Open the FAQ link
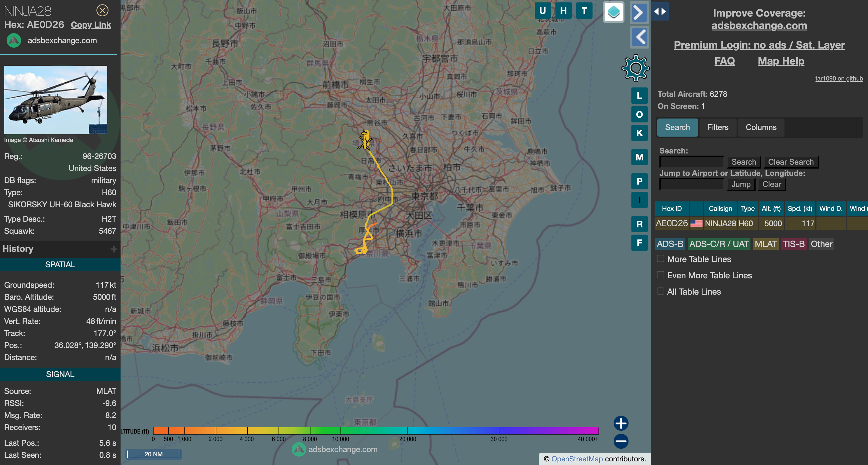The height and width of the screenshot is (465, 868). (725, 61)
